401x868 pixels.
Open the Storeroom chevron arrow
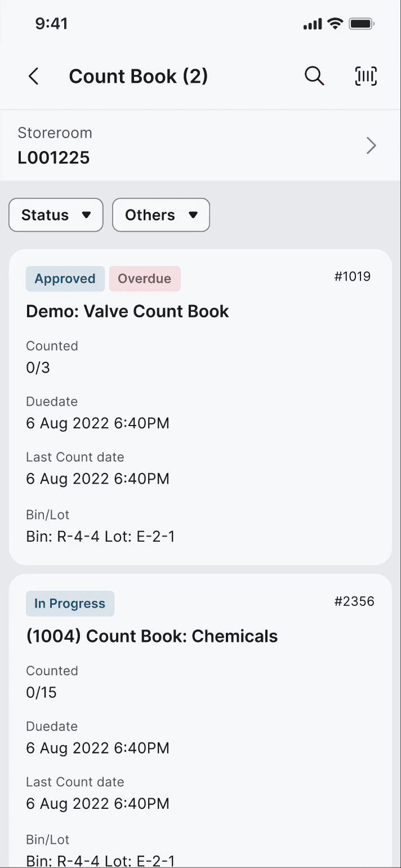point(371,146)
